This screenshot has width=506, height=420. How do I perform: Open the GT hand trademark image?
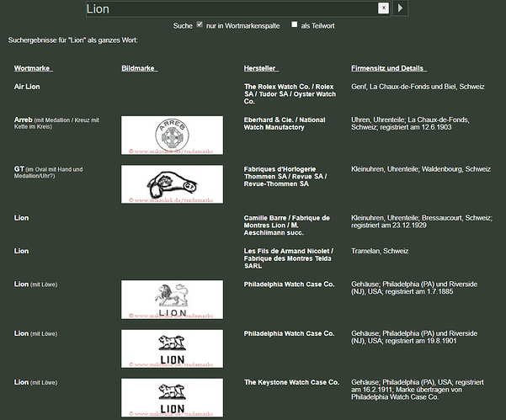[172, 184]
